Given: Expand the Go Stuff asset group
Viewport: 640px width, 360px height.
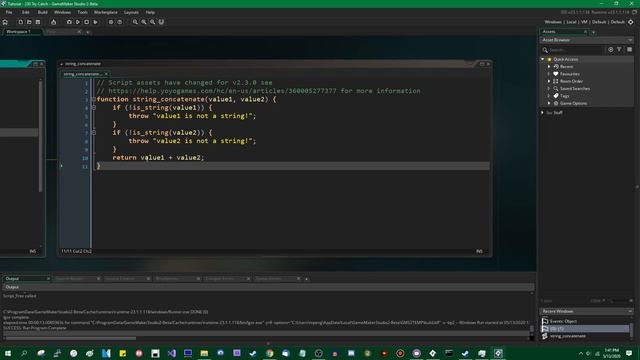Looking at the screenshot, I should tap(543, 113).
